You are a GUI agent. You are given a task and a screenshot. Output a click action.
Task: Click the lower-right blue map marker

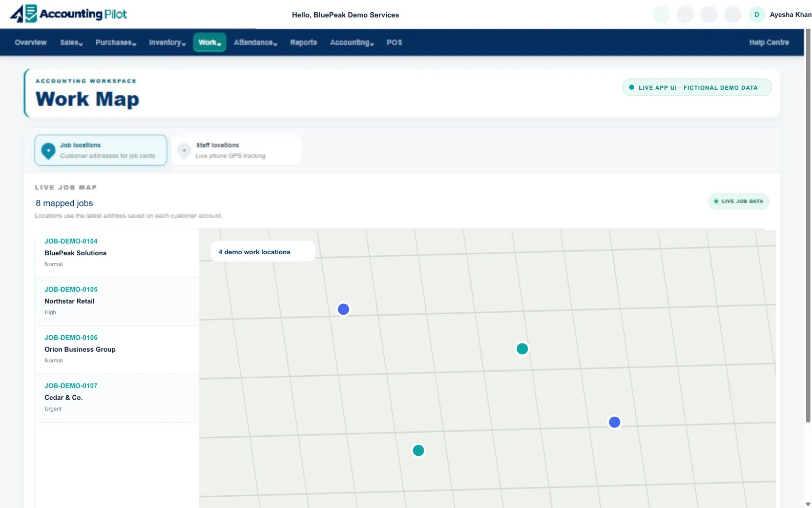(x=614, y=422)
